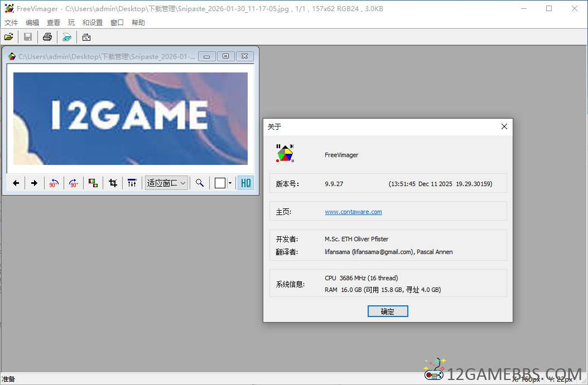Image resolution: width=588 pixels, height=385 pixels.
Task: Click the 版本号 label
Action: coord(287,184)
